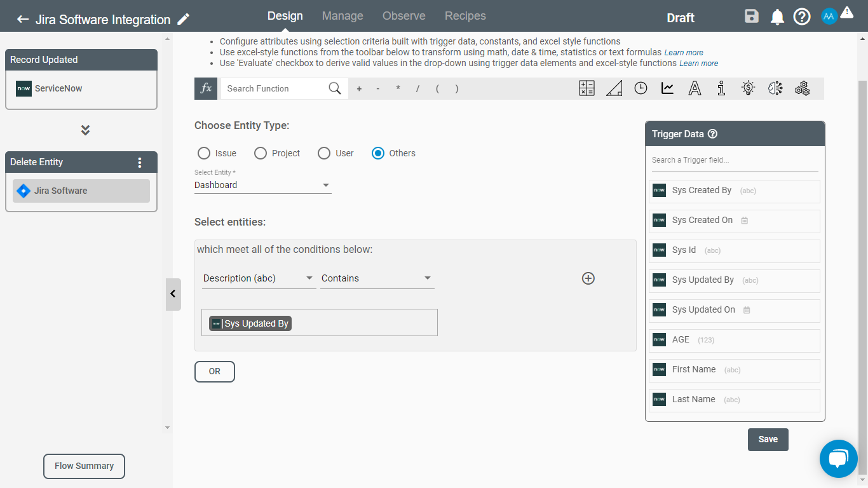Open the Description (abc) field dropdown
The image size is (868, 488).
pyautogui.click(x=259, y=278)
